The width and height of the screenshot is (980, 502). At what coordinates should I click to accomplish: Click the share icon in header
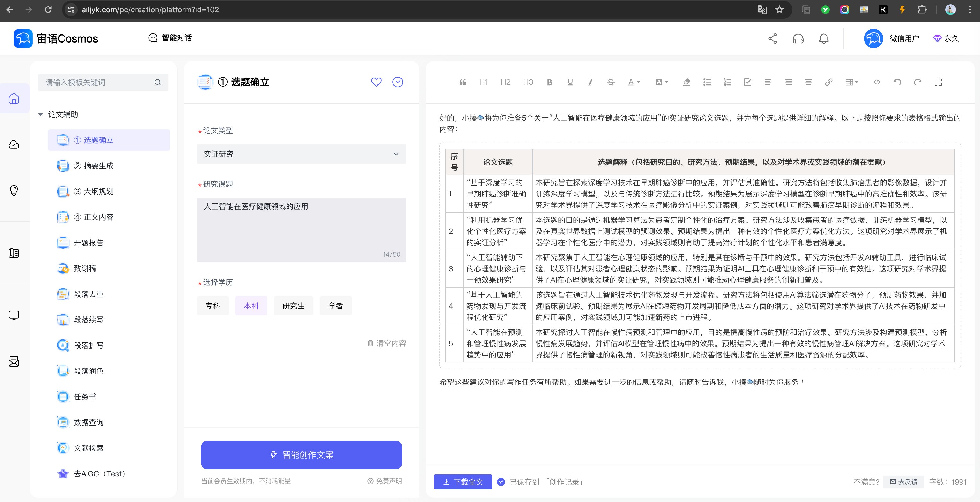point(772,38)
